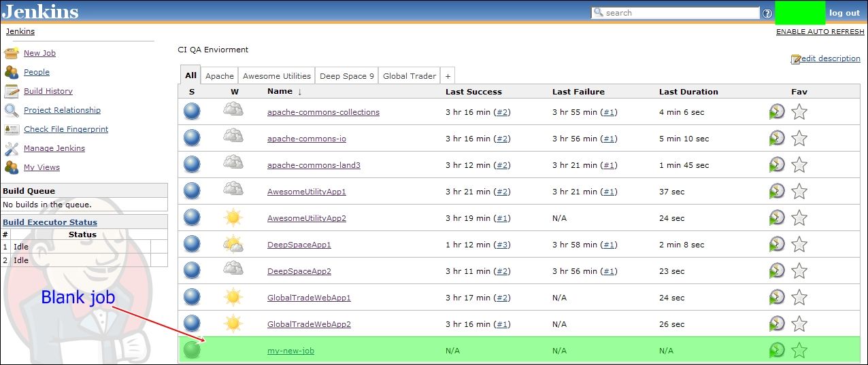Toggle favorite star for apache-commons-land3
Viewport: 868px width, 365px height.
tap(799, 164)
